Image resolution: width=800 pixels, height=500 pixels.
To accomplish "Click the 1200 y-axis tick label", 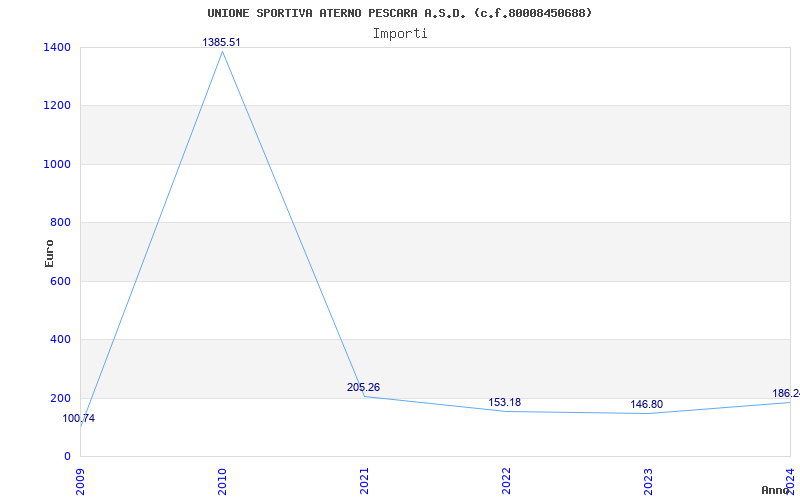I will click(x=57, y=106).
